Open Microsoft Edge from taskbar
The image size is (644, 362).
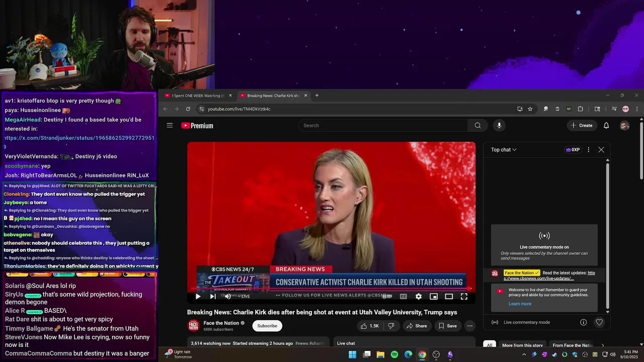tap(409, 354)
